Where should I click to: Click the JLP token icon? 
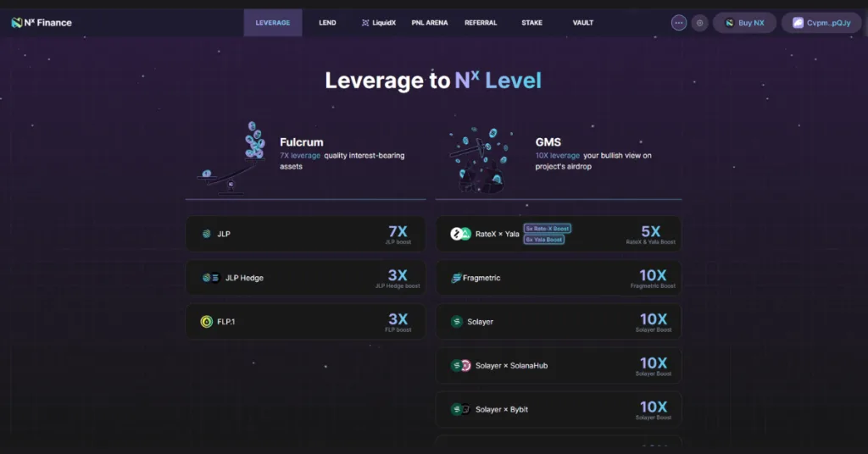207,234
